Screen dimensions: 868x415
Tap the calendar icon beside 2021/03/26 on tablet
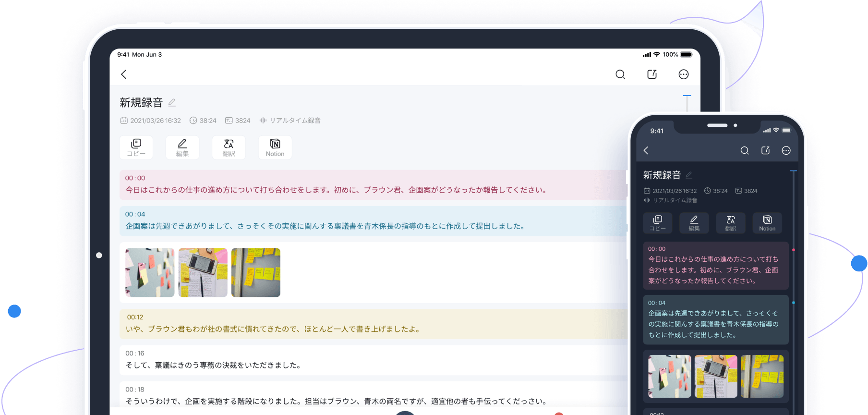pos(124,121)
